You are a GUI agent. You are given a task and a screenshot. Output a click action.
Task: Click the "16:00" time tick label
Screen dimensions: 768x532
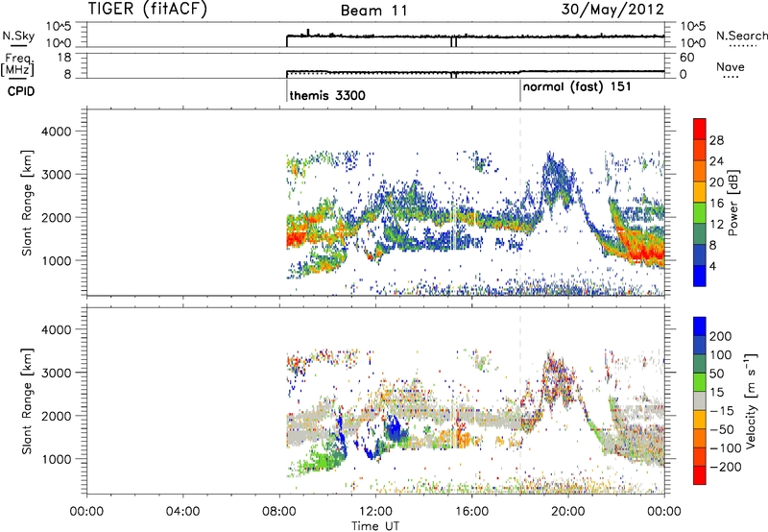coord(472,512)
